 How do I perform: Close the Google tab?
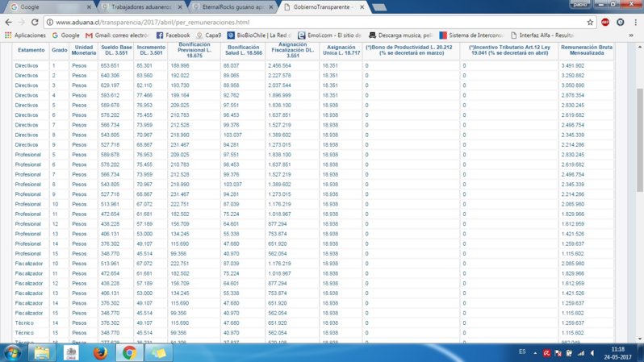coord(89,7)
